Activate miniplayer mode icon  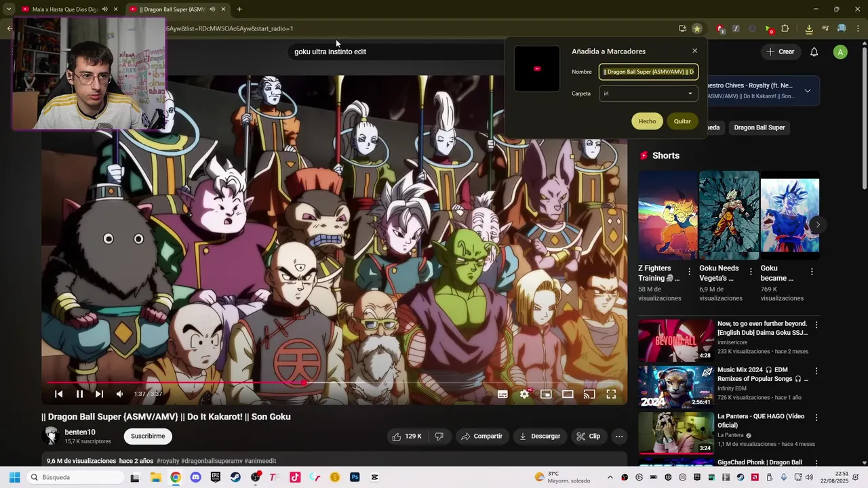click(x=546, y=394)
